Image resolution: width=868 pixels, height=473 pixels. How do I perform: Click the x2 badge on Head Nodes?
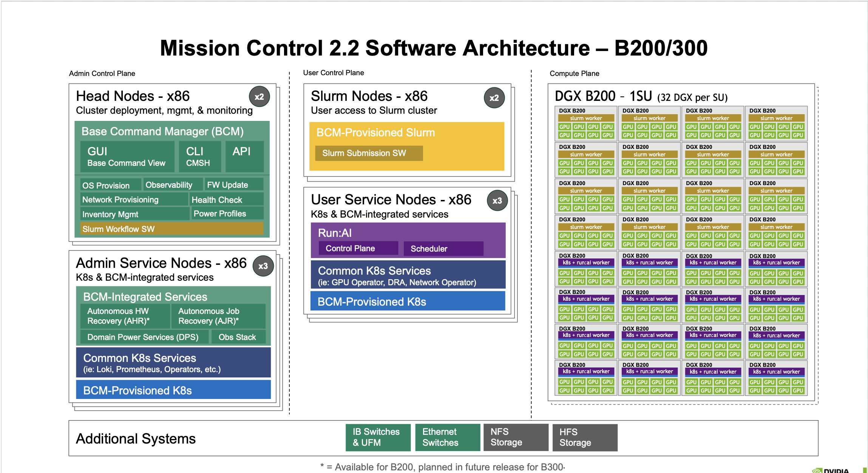click(x=259, y=97)
